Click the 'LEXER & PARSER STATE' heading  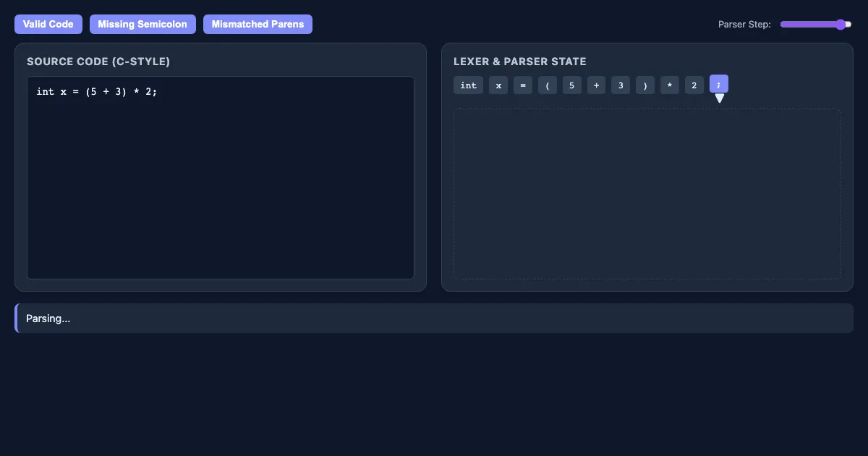pyautogui.click(x=520, y=62)
